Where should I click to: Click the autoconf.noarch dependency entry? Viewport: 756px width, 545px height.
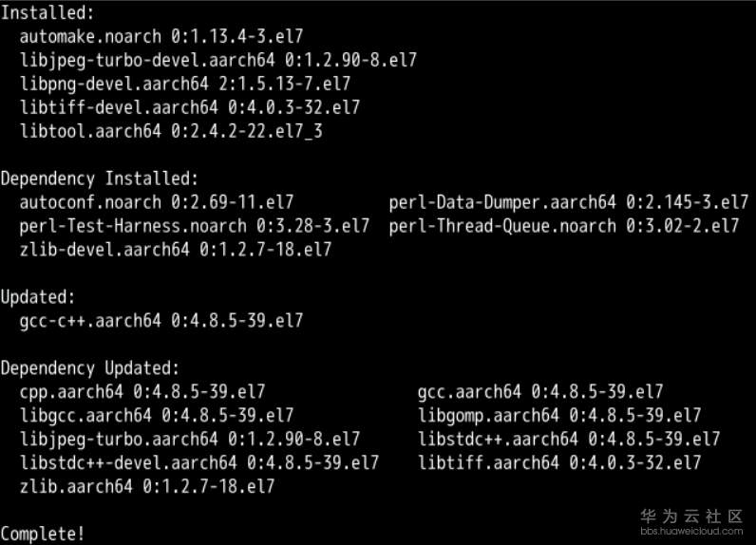point(156,202)
